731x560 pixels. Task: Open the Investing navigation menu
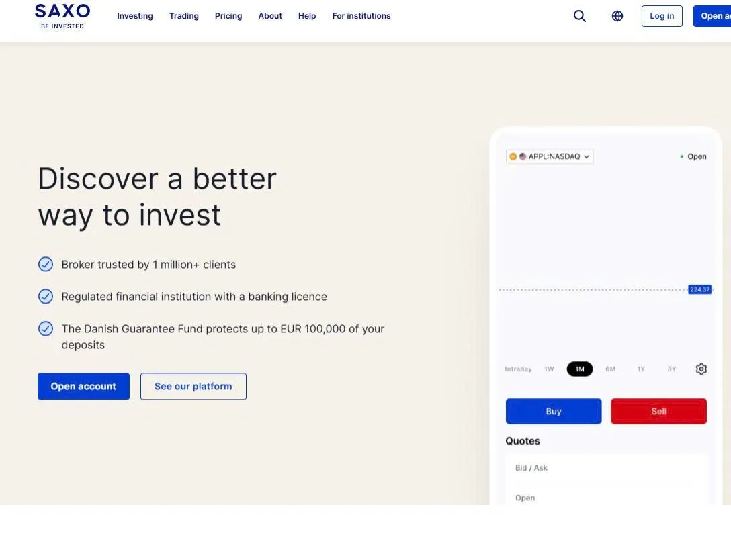(x=135, y=16)
